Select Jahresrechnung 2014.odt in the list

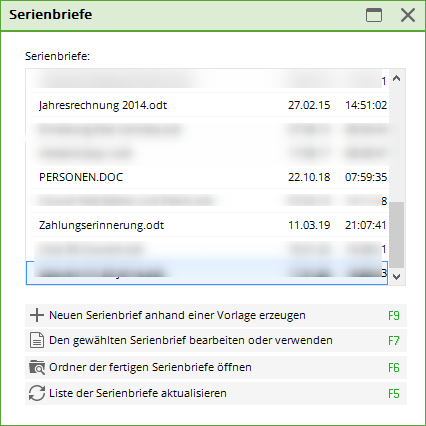coord(210,105)
